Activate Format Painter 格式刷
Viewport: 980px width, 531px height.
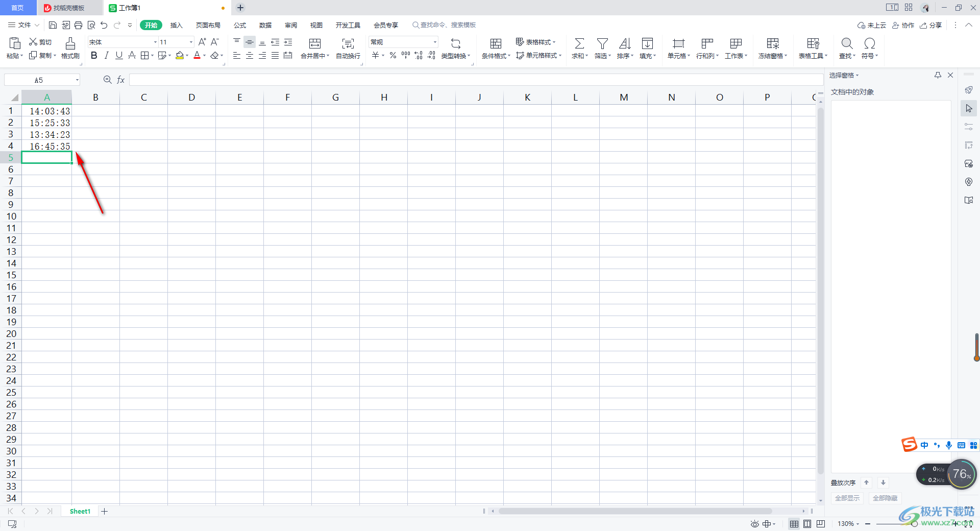[x=70, y=48]
